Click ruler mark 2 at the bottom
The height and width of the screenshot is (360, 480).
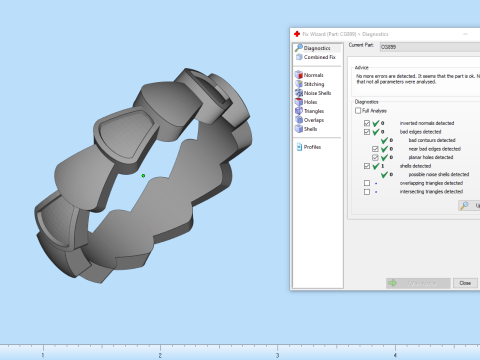(160, 355)
